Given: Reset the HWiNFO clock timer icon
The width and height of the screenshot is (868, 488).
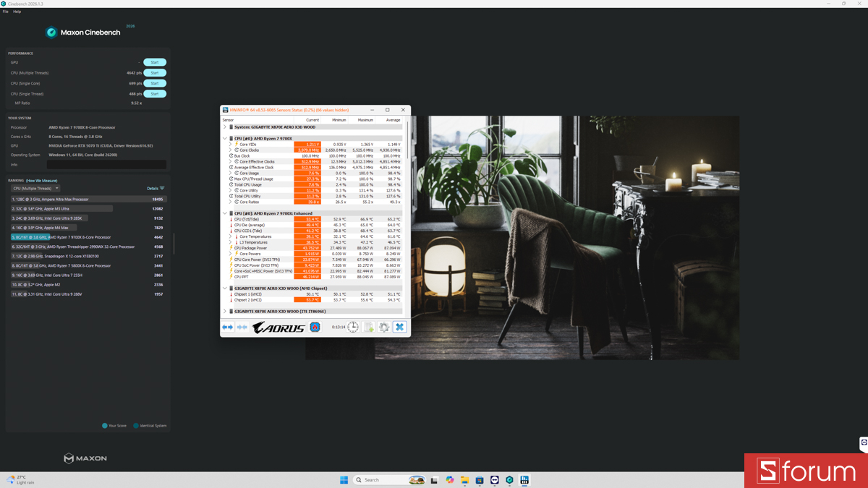Looking at the screenshot, I should click(x=353, y=328).
